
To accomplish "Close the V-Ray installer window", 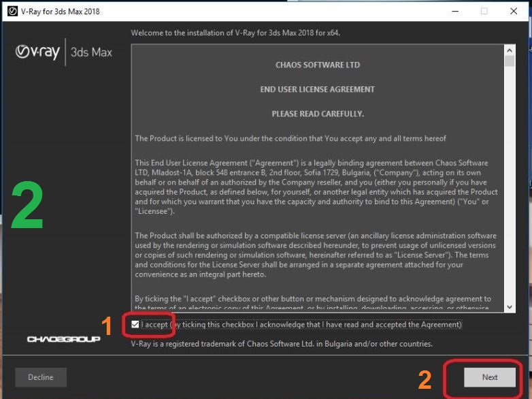I will (514, 11).
